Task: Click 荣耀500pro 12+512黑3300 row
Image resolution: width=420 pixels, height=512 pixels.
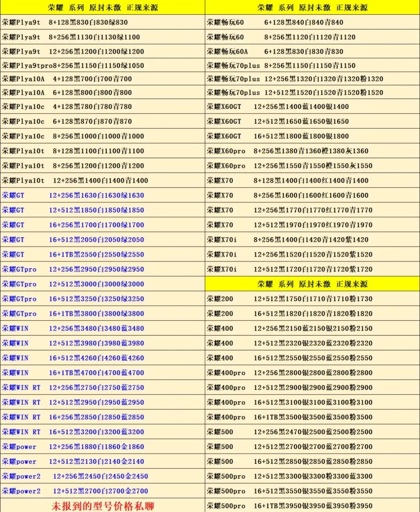Action: [x=312, y=476]
